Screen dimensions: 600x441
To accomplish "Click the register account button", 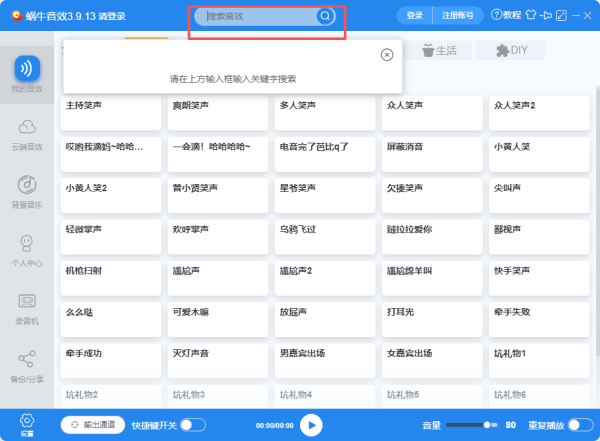I will (x=458, y=15).
